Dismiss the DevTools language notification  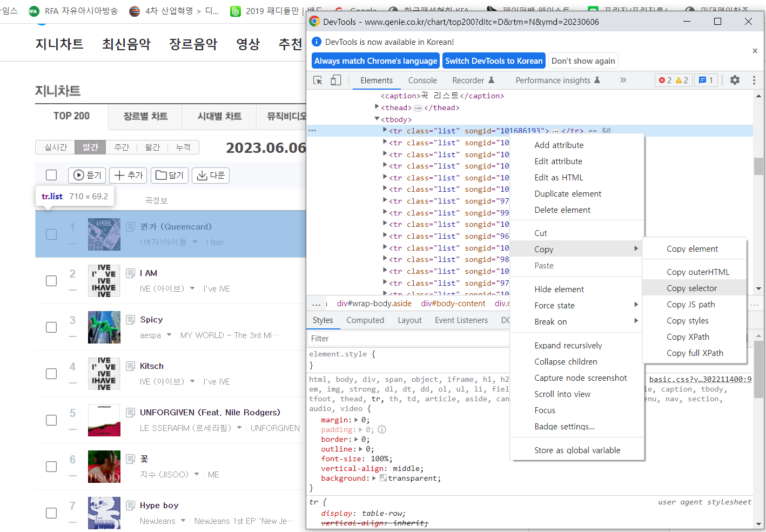pos(755,51)
